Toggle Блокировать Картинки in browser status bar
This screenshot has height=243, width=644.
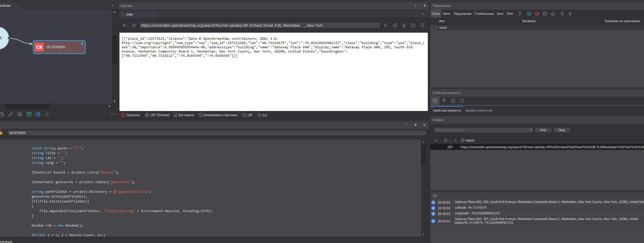[x=218, y=115]
